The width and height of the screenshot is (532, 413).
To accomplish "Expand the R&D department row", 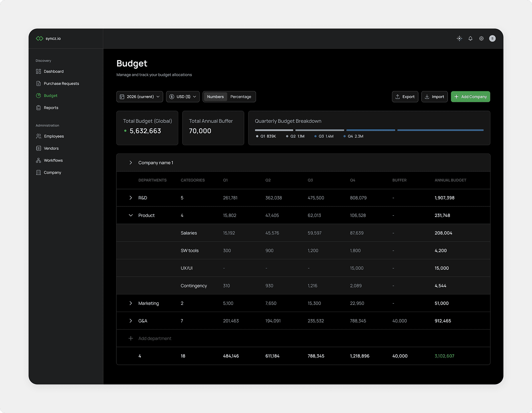I will click(x=131, y=198).
